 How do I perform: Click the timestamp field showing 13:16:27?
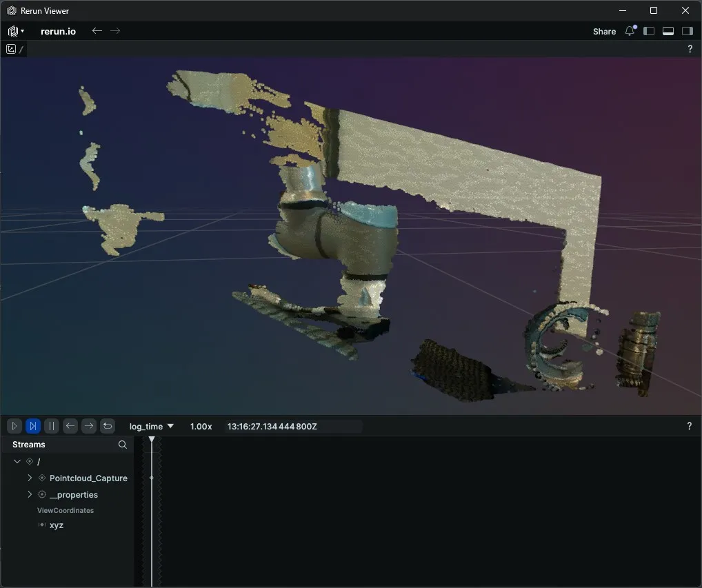coord(274,426)
